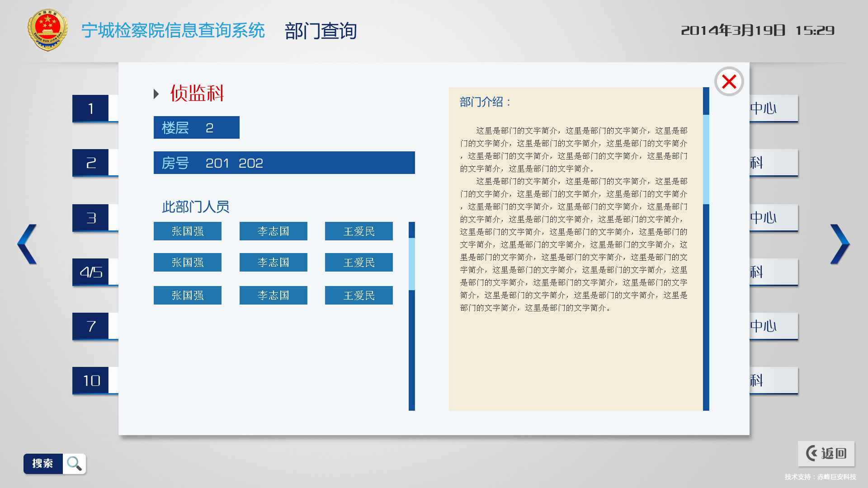Screen dimensions: 868x488
Task: Click the procuratorate emblem logo
Action: 47,30
